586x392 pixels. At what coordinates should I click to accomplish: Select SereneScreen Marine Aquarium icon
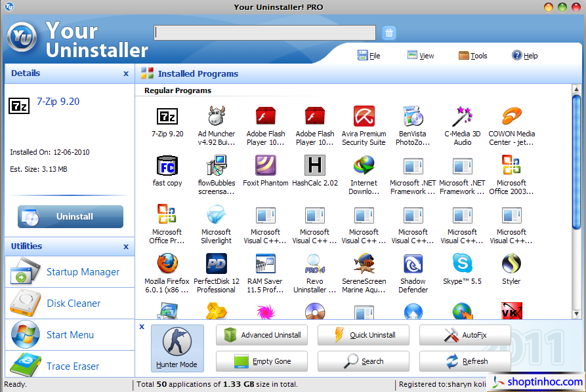364,264
